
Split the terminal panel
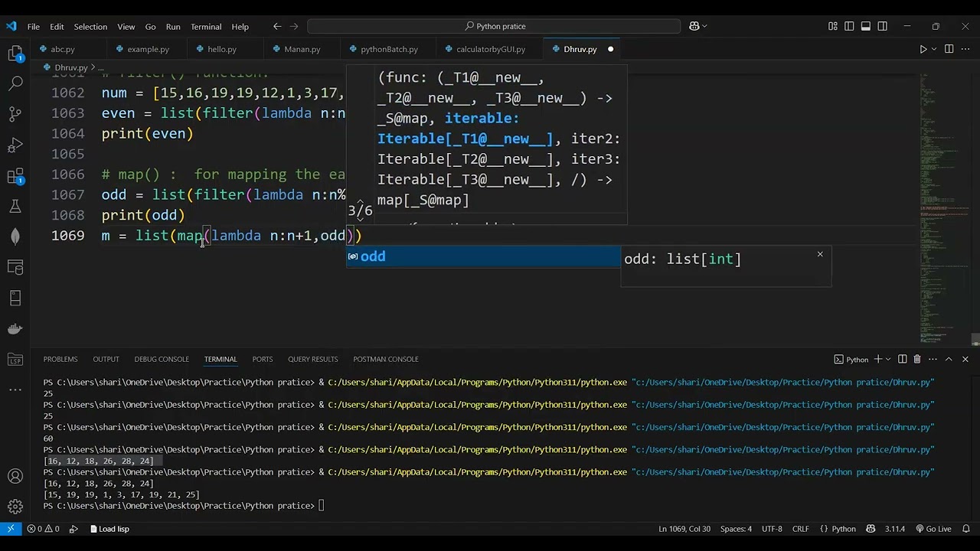902,359
